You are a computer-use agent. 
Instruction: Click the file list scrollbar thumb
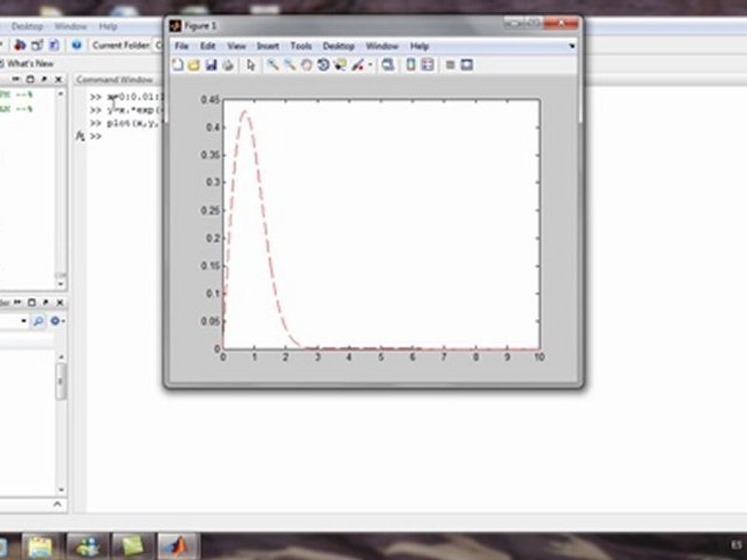coord(61,381)
